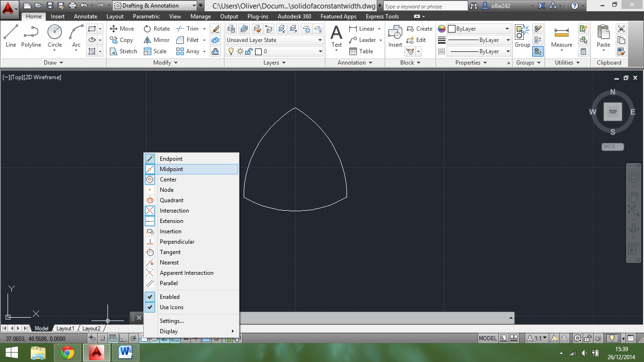Toggle the Intersection object snap
Screen dimensions: 644x362
pos(191,211)
